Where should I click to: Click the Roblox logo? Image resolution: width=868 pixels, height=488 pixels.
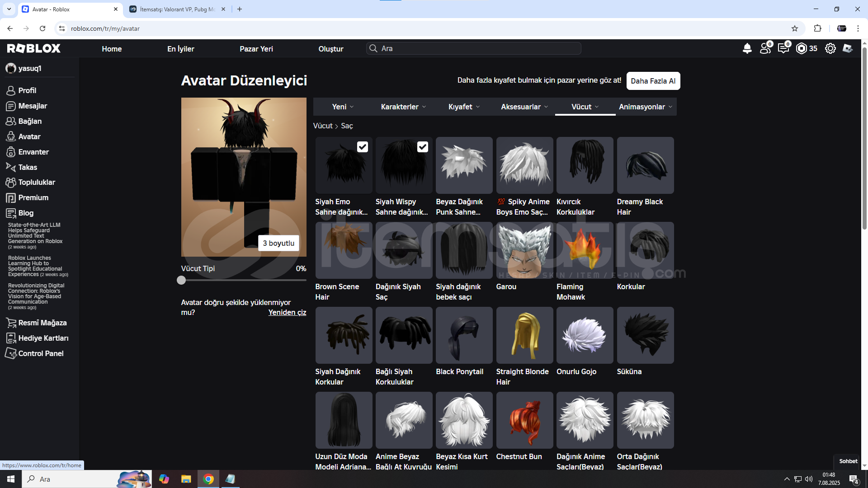(34, 48)
